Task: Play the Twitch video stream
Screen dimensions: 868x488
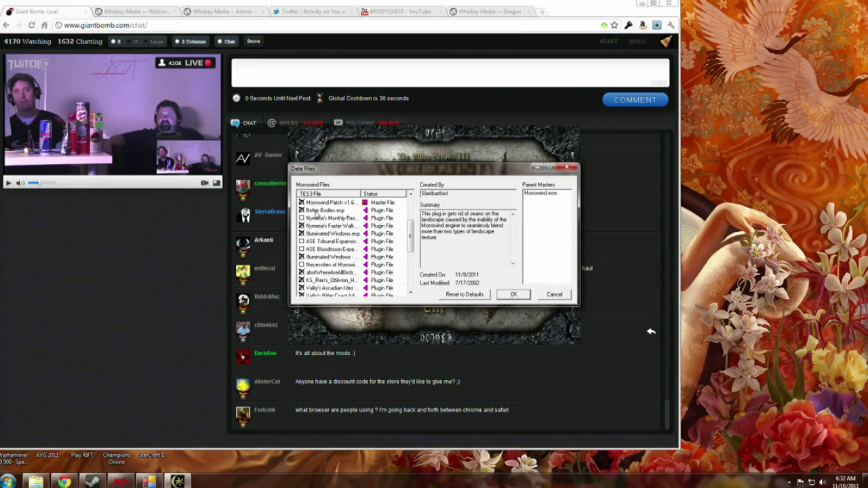Action: click(8, 183)
